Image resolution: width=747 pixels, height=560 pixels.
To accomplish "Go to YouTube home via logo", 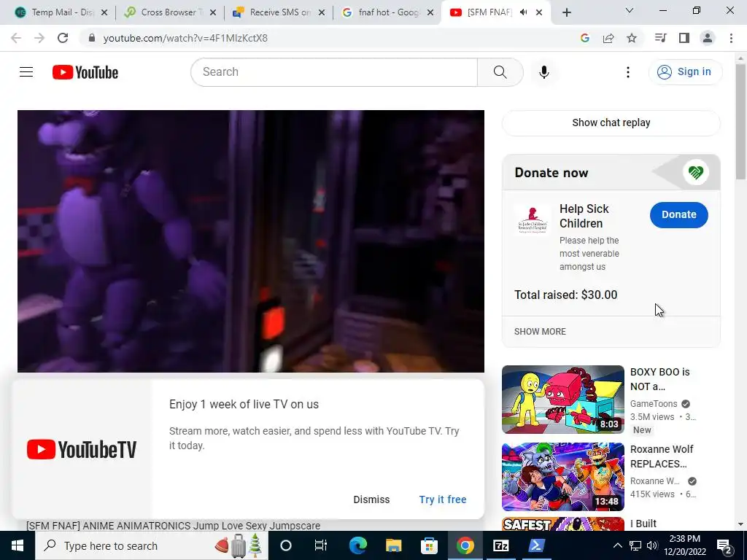I will coord(85,72).
